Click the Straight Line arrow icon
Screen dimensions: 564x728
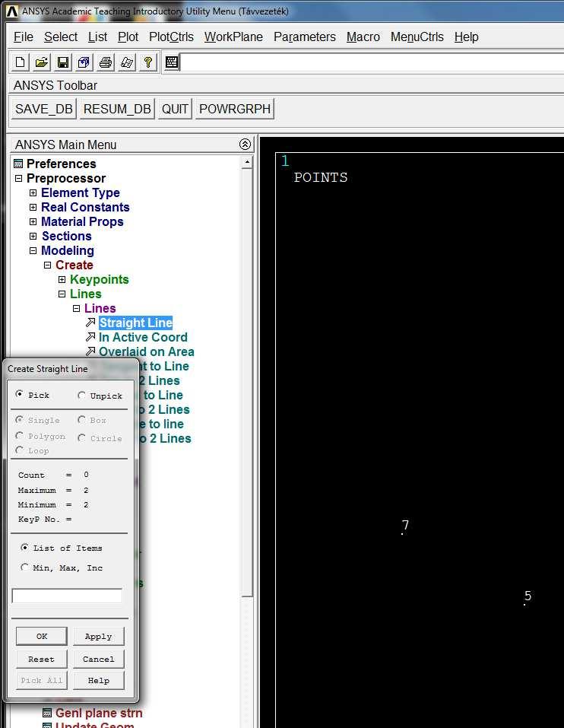[90, 323]
